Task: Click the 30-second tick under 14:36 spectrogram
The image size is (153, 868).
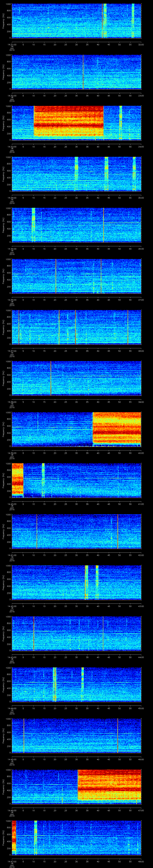Action: 76,300
